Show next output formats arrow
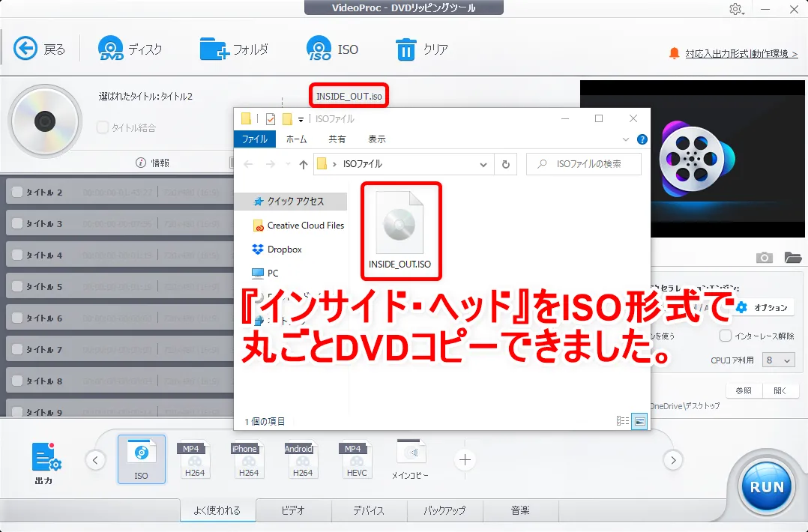This screenshot has height=532, width=808. click(673, 460)
